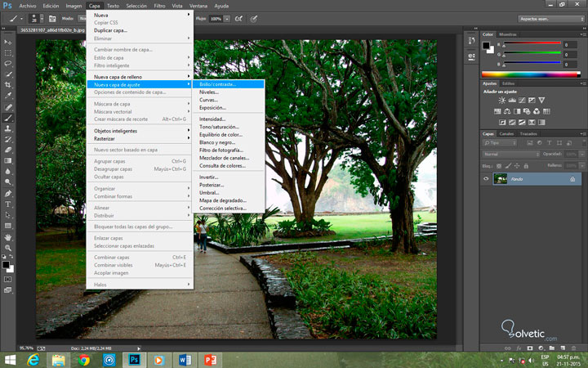
Task: Select the Zoom tool in toolbox
Action: 8,248
